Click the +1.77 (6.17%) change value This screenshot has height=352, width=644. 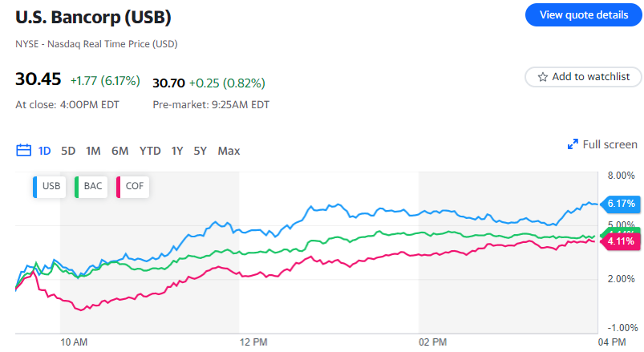click(x=105, y=81)
